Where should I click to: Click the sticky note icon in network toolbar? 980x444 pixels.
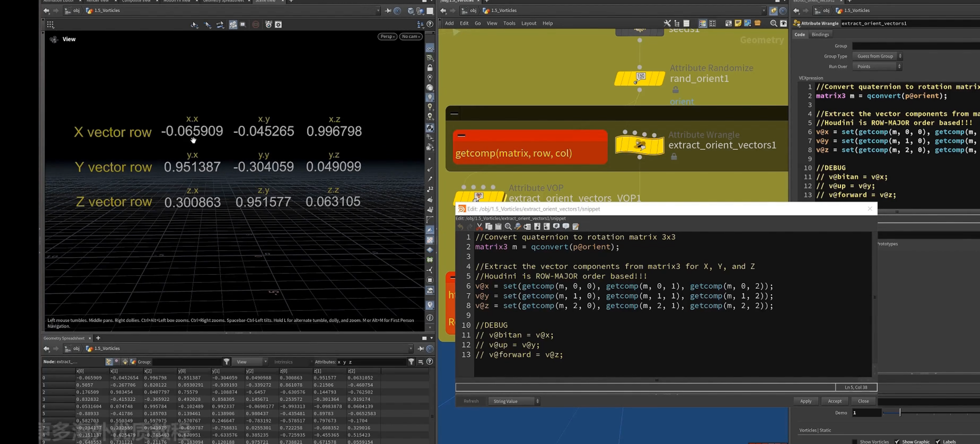click(738, 23)
